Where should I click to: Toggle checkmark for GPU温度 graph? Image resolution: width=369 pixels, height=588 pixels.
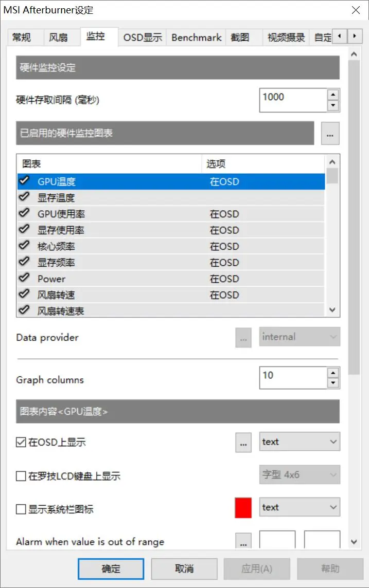point(24,180)
